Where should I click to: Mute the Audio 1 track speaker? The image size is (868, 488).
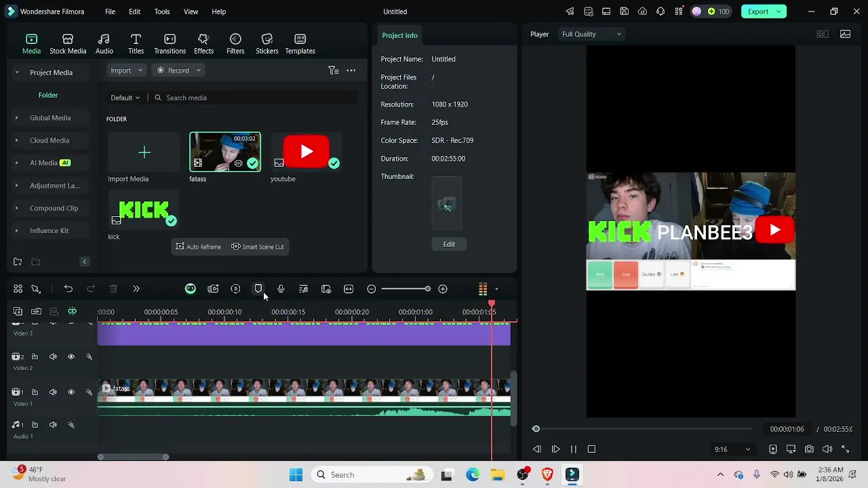pos(53,425)
